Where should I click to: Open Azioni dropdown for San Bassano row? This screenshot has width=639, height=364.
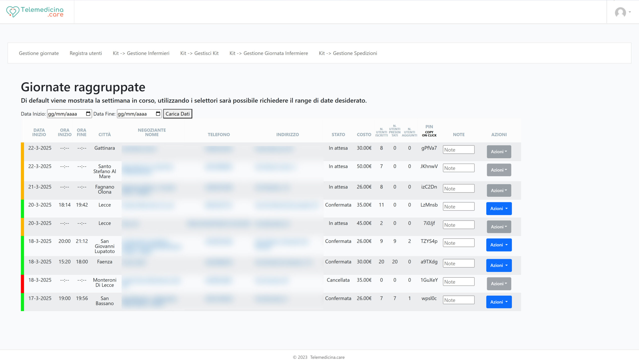click(499, 302)
